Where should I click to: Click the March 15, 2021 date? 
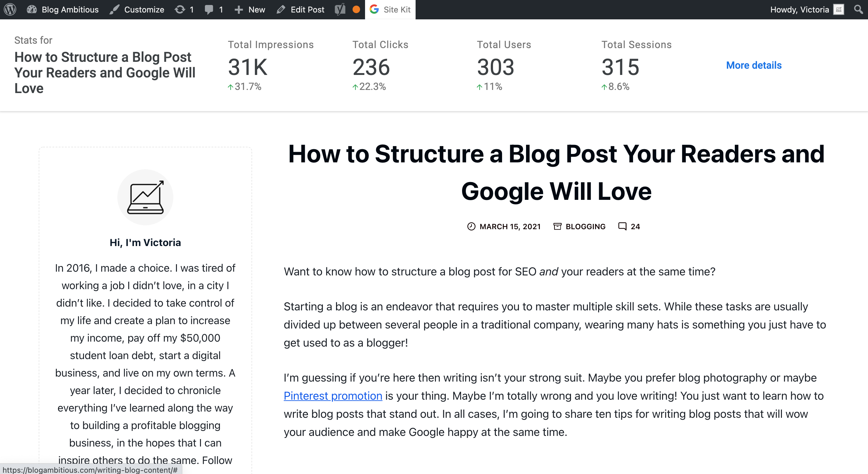510,227
